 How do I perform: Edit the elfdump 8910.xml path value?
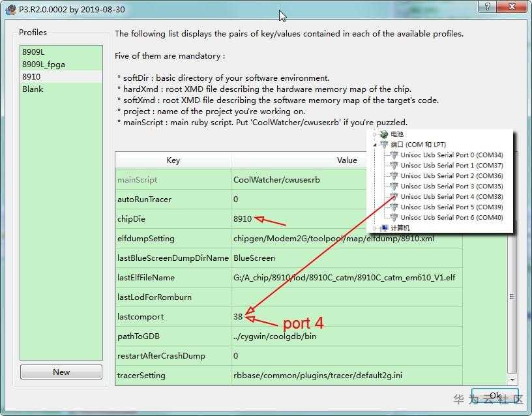[347, 239]
